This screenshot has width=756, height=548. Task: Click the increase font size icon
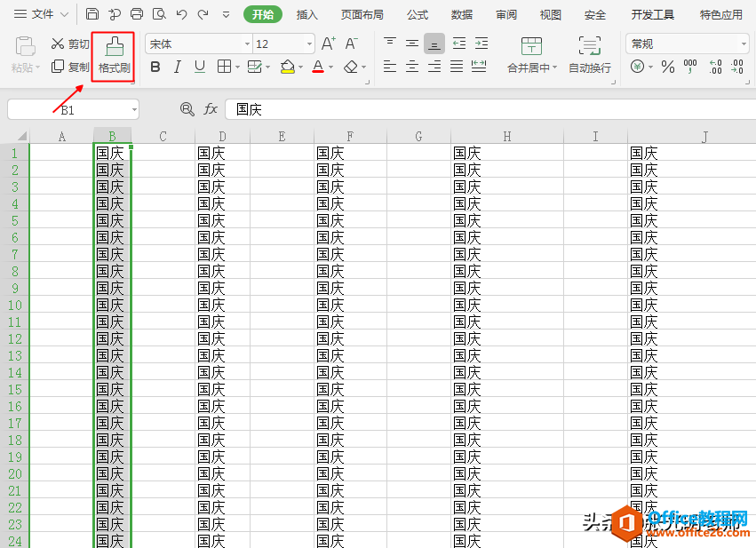[328, 44]
